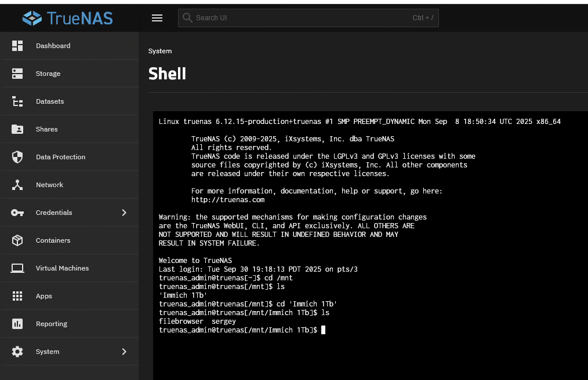Click the 'filebrowser' directory name
The image size is (588, 380).
coord(181,321)
